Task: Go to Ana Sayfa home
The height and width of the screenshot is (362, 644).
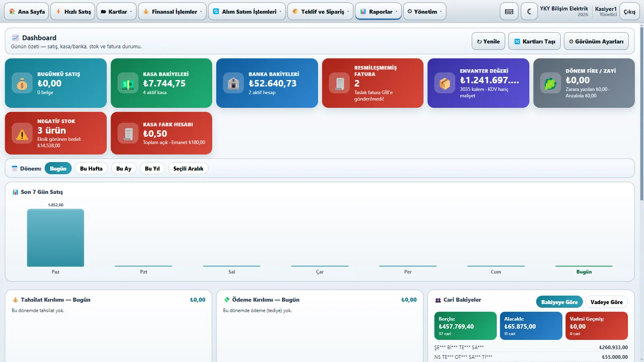Action: click(27, 12)
